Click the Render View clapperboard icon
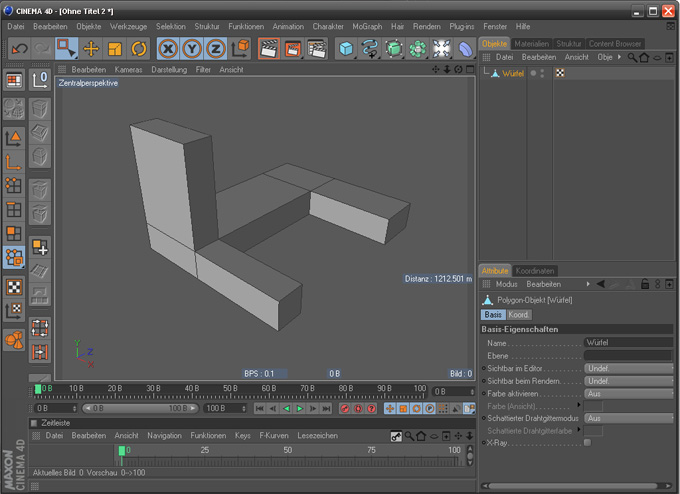The height and width of the screenshot is (494, 680). coord(269,48)
